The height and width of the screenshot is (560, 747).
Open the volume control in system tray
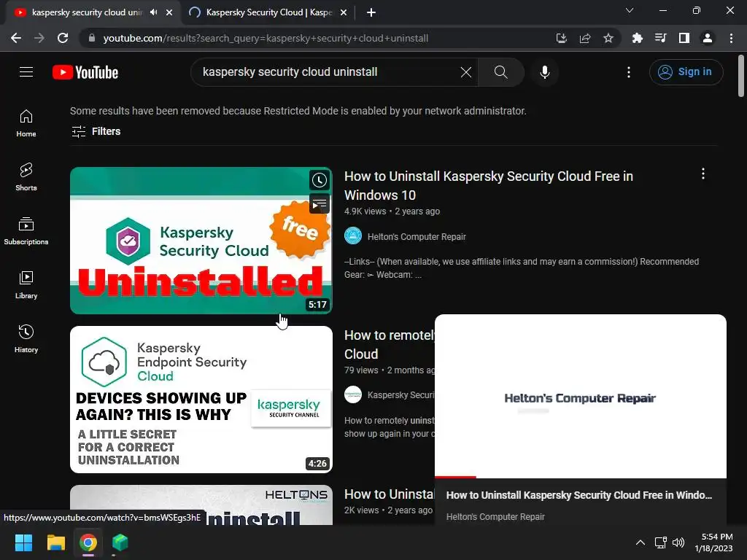678,542
